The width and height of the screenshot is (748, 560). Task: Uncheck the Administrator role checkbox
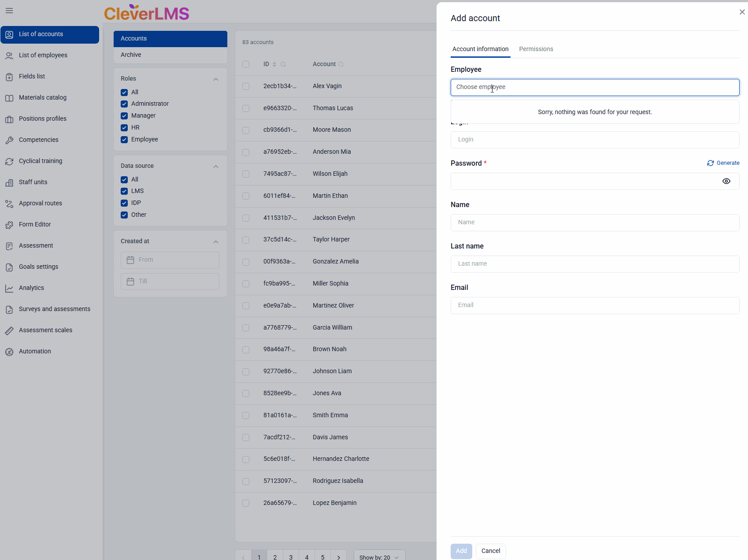(124, 104)
